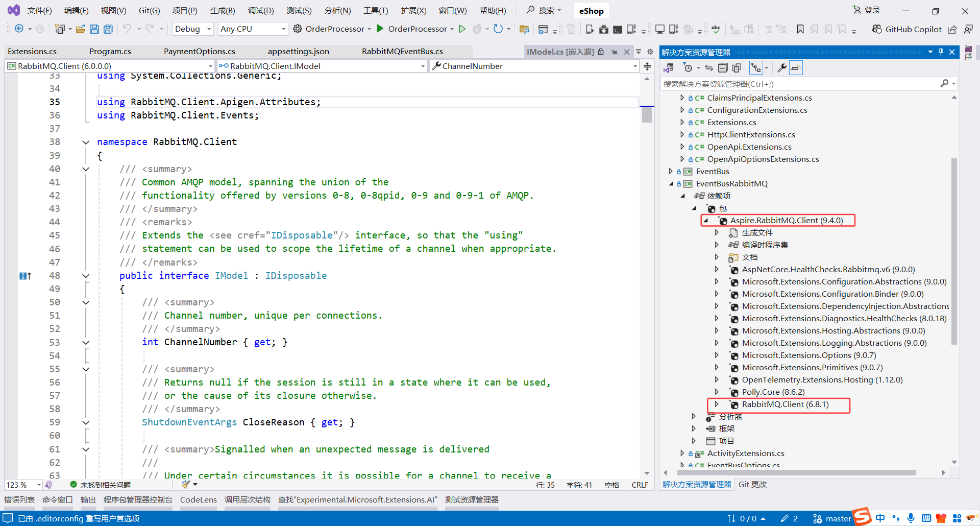The image size is (980, 526).
Task: Switch views in Solution Explorer toolbar
Action: 669,68
